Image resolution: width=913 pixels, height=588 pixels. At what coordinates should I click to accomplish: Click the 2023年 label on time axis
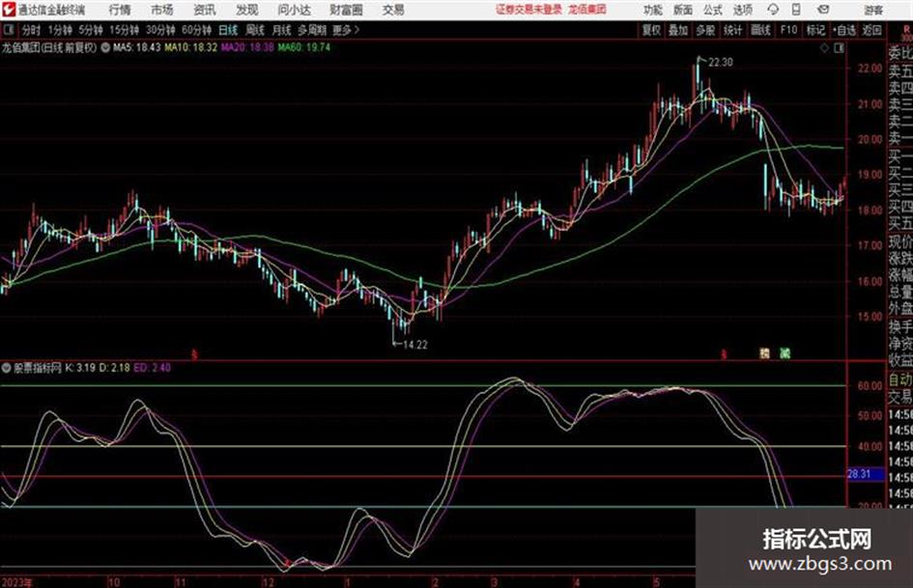17,582
